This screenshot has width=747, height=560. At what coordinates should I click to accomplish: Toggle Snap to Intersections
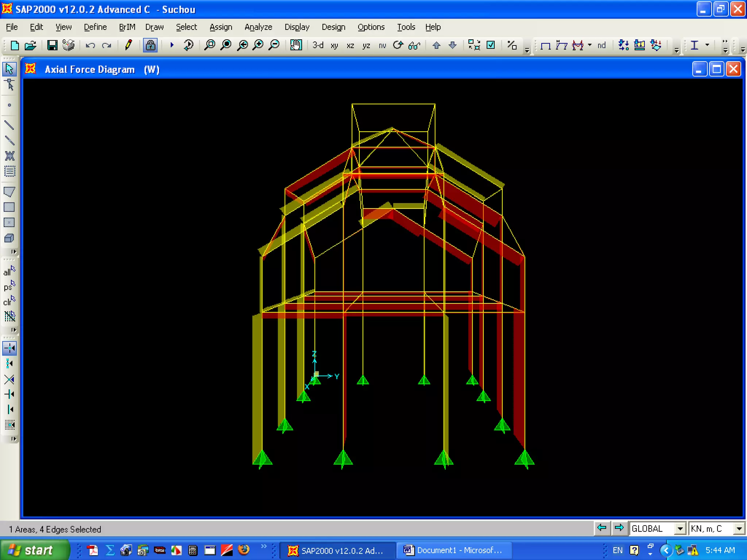click(9, 379)
